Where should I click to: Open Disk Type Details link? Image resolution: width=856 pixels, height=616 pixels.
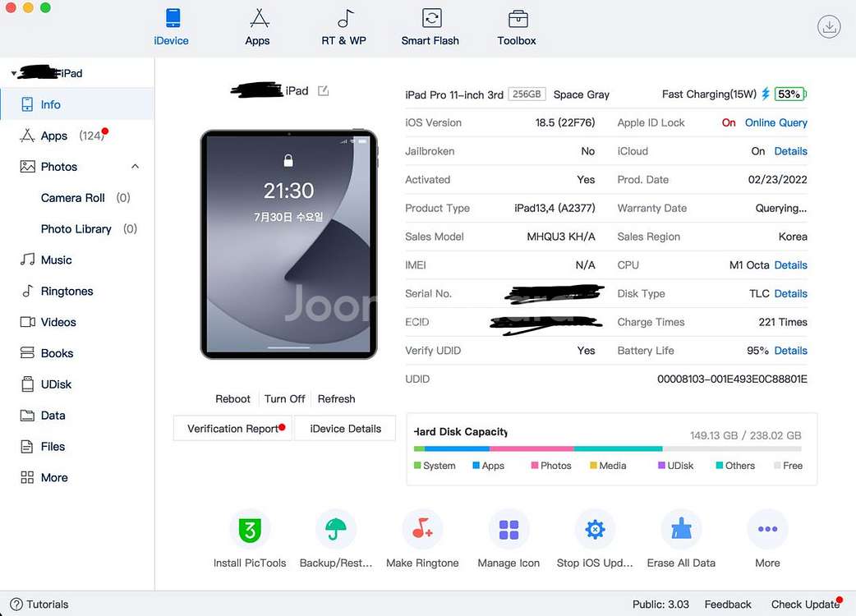[x=790, y=293]
